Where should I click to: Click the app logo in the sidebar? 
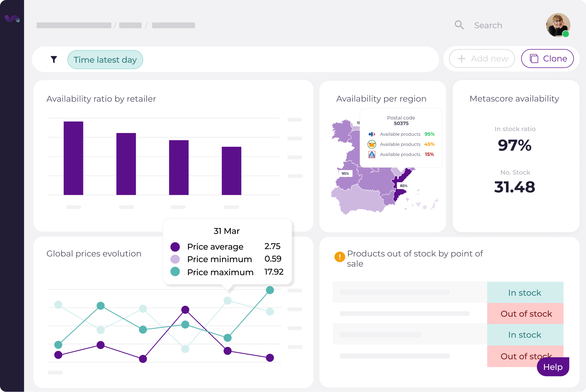coord(12,19)
